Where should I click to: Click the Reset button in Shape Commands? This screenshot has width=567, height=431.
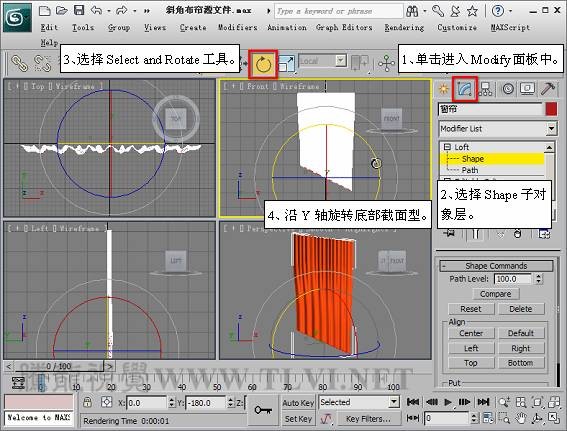coord(471,309)
